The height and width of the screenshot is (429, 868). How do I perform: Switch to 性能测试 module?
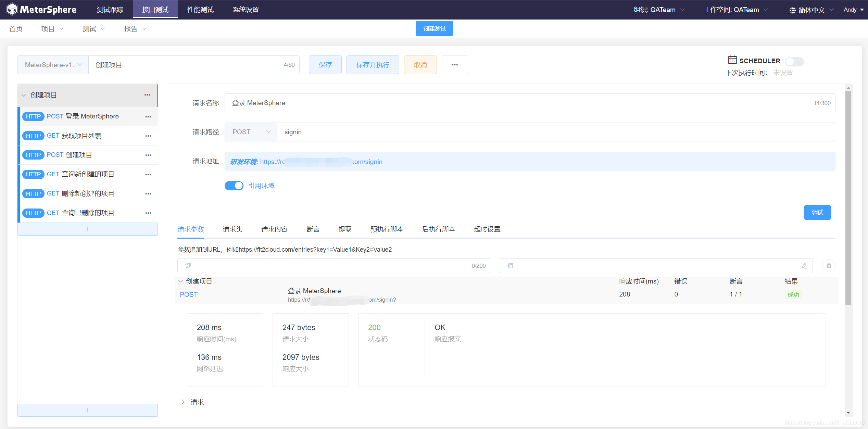[x=200, y=10]
